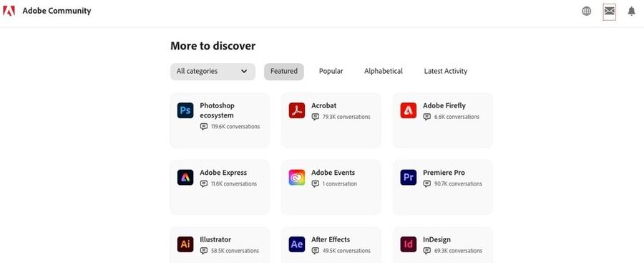Open the All categories dropdown
This screenshot has height=263, width=644.
213,72
